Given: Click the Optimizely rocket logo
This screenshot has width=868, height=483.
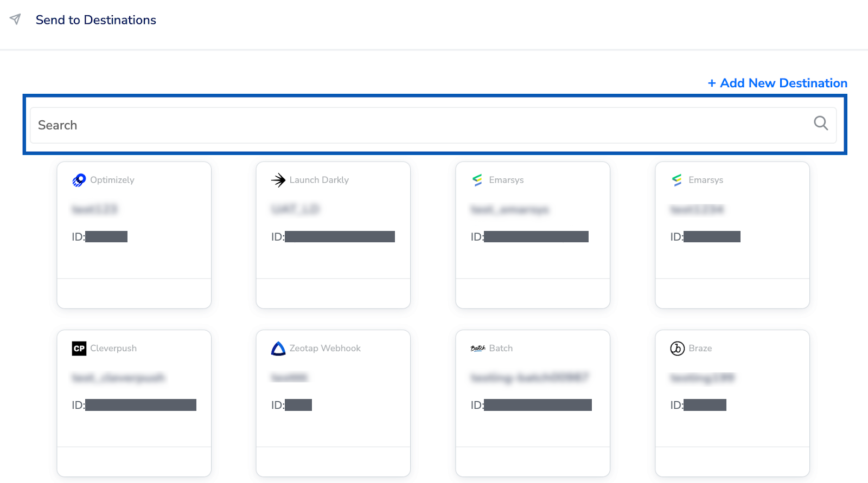Looking at the screenshot, I should [79, 180].
